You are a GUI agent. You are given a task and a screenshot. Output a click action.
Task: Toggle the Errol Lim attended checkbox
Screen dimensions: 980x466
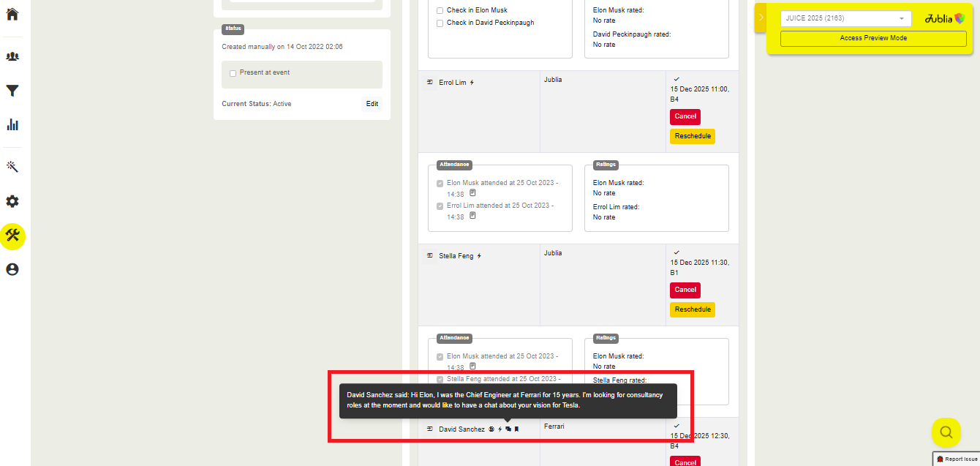point(440,206)
